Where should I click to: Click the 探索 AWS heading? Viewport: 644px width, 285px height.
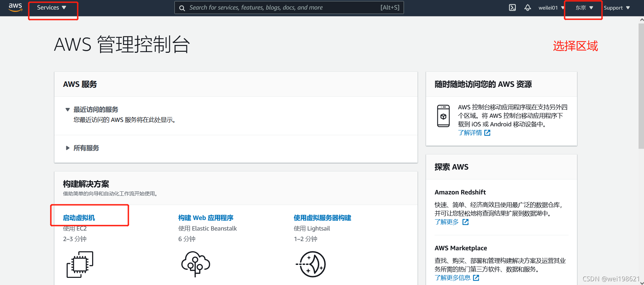(x=452, y=167)
